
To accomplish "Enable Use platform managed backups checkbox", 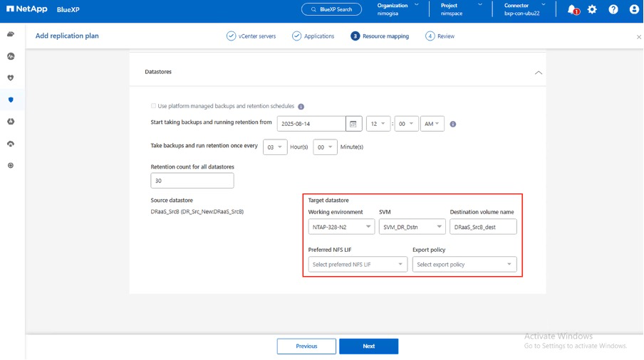I will click(153, 106).
